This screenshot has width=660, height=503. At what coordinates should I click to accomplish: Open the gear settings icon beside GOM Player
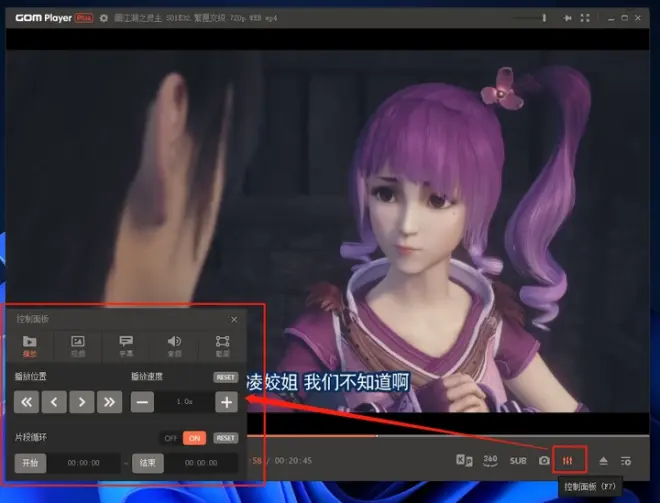point(104,18)
